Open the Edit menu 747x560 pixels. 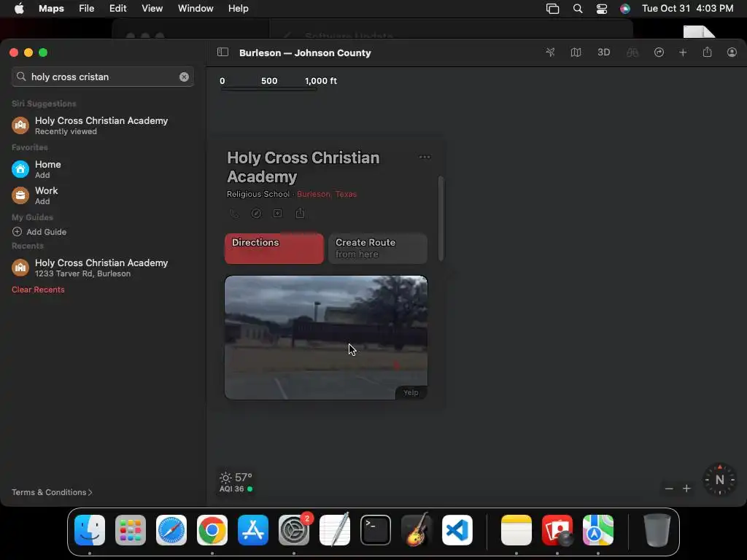point(117,9)
